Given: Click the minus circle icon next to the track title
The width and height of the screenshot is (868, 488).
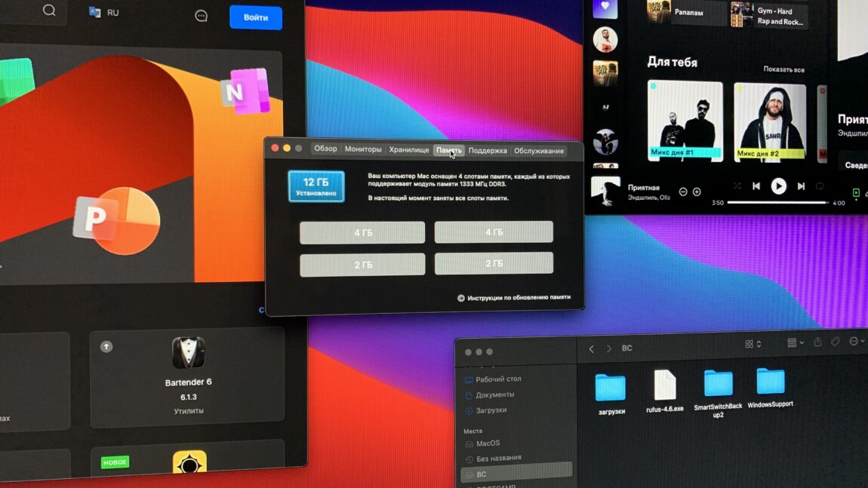Looking at the screenshot, I should pyautogui.click(x=683, y=192).
